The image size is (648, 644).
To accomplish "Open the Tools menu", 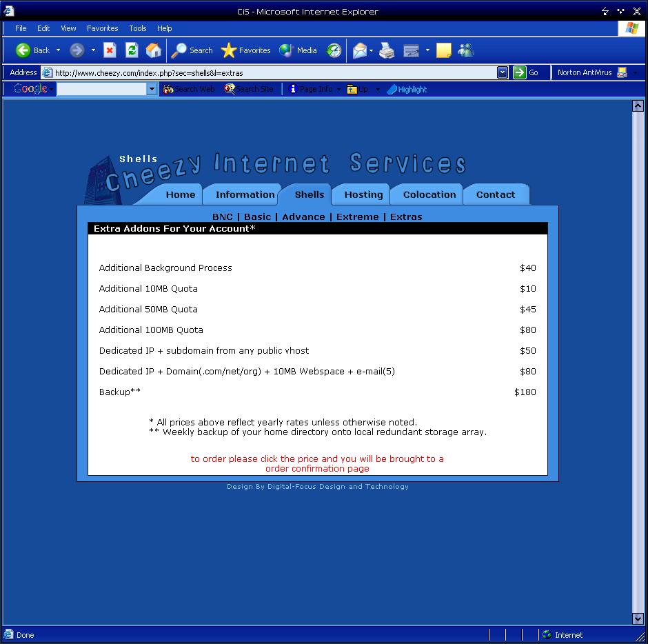I will click(x=138, y=28).
